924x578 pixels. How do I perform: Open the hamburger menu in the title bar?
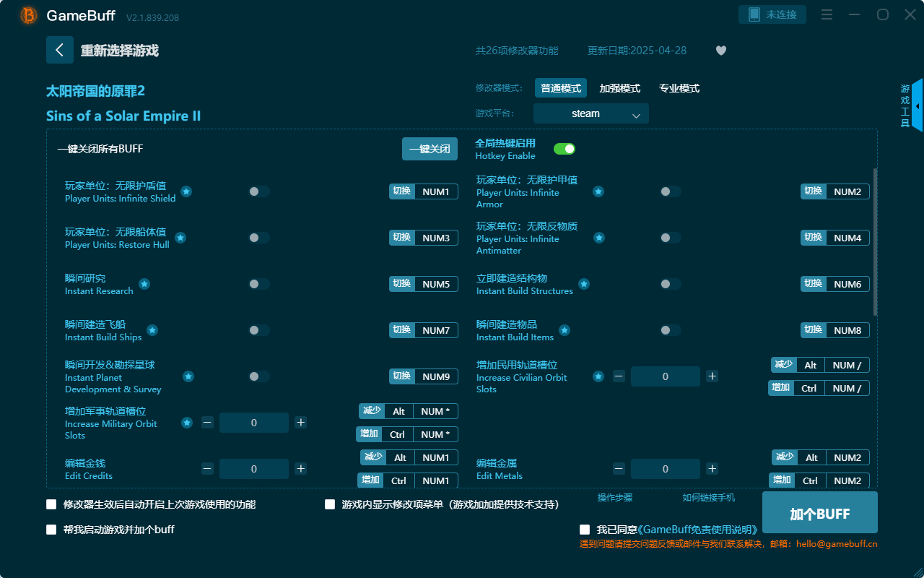click(827, 14)
